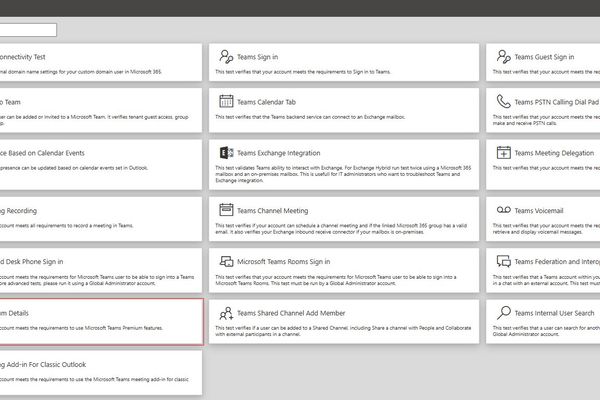Open the Microsoft Teams Rooms Sign in title
The image size is (600, 400).
(x=284, y=262)
